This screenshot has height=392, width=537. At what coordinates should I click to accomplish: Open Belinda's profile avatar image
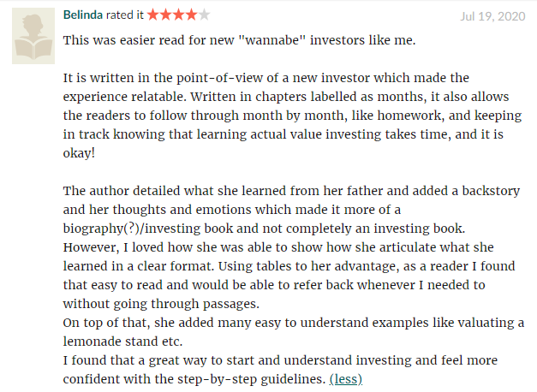point(33,36)
